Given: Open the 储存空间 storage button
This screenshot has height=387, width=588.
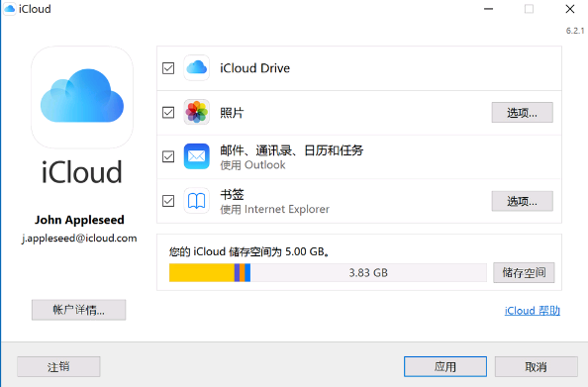Looking at the screenshot, I should tap(524, 272).
